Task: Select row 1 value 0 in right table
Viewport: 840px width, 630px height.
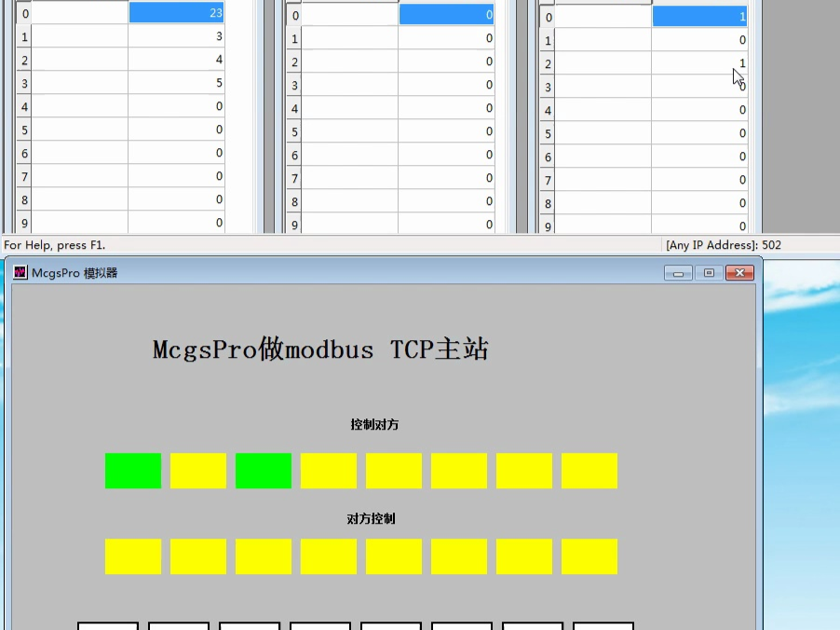Action: click(x=699, y=40)
